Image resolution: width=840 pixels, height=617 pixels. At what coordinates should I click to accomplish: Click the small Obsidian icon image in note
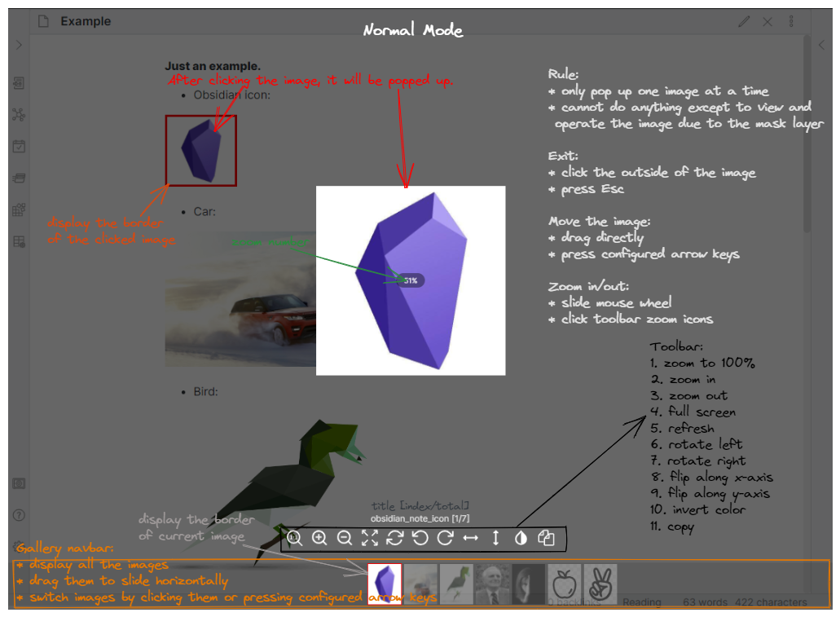coord(201,151)
